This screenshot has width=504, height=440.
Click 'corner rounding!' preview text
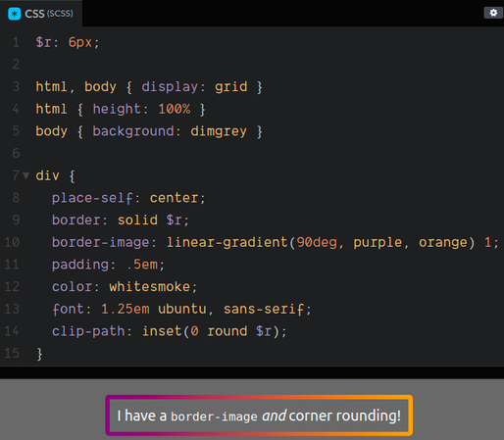pos(345,416)
